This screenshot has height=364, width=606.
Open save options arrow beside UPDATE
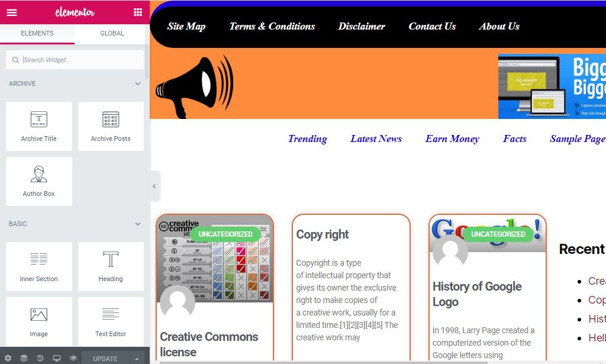click(x=137, y=358)
